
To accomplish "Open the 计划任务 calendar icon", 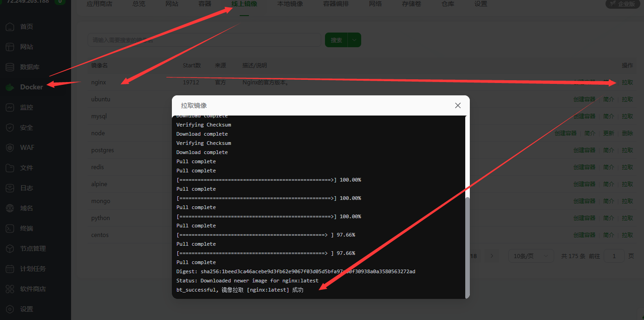I will 10,269.
